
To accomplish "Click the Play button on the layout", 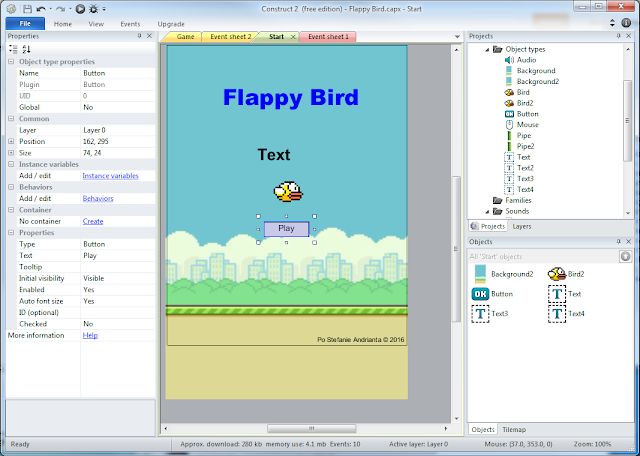I will point(286,229).
